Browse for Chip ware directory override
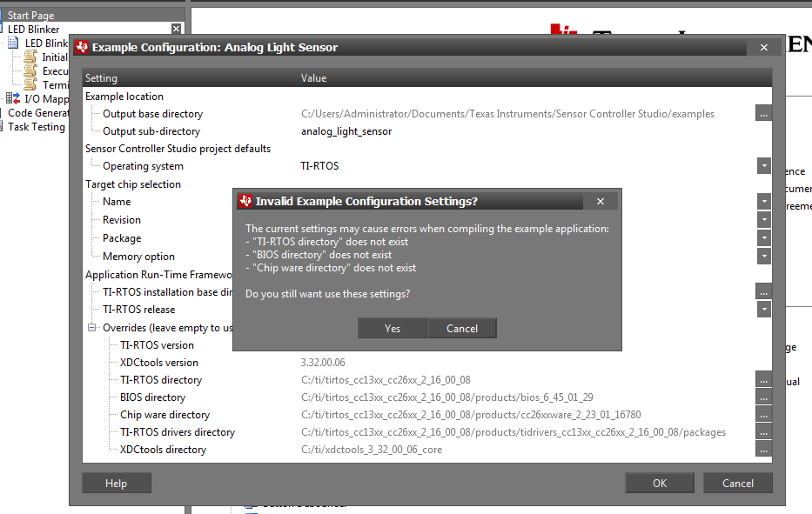Viewport: 812px width, 514px height. (763, 415)
